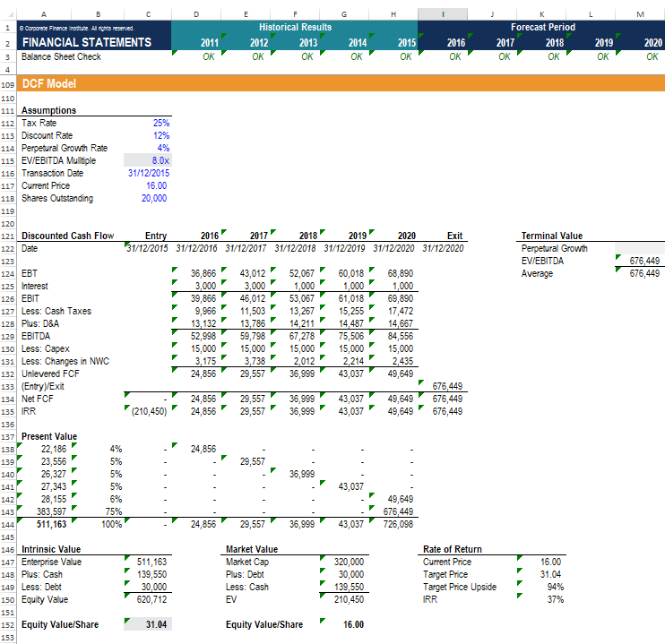Screen dimensions: 665x644
Task: Select Enterprise Value 511,163 under Intrinsic Value
Action: coord(151,562)
